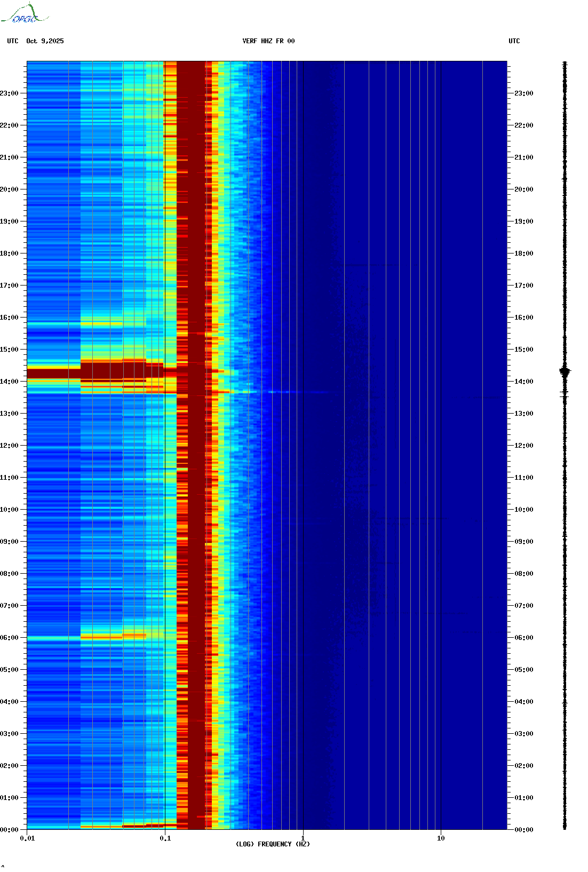Image resolution: width=588 pixels, height=872 pixels.
Task: Click the (LOG) FREQUENCY (HZ) axis title
Action: 273,844
